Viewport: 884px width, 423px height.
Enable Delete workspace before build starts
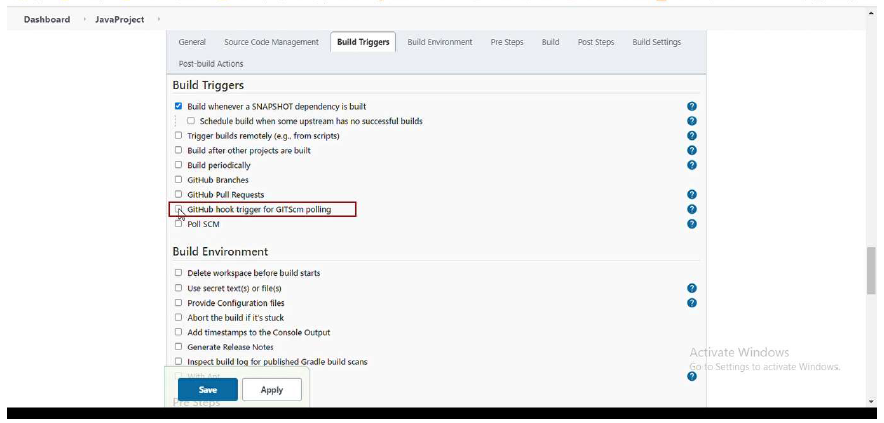tap(178, 272)
